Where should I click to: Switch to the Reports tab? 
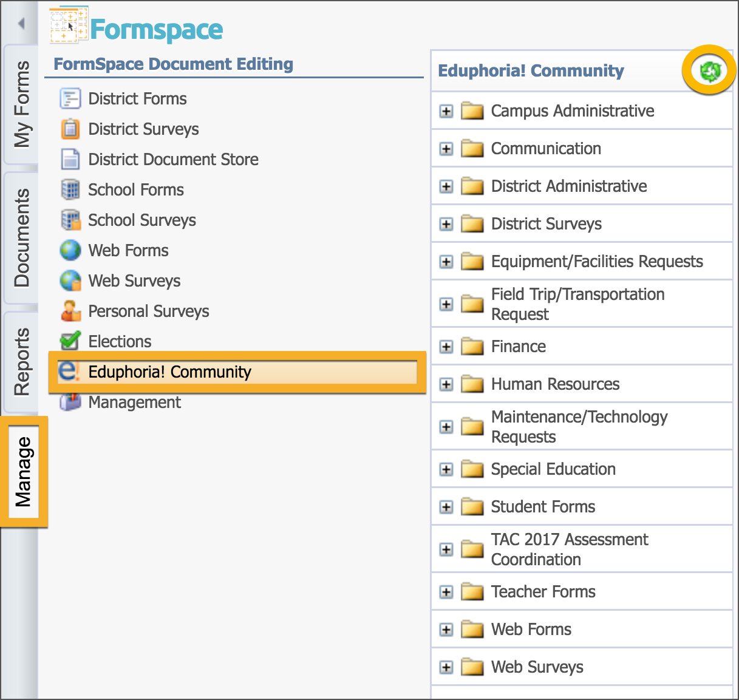(22, 362)
